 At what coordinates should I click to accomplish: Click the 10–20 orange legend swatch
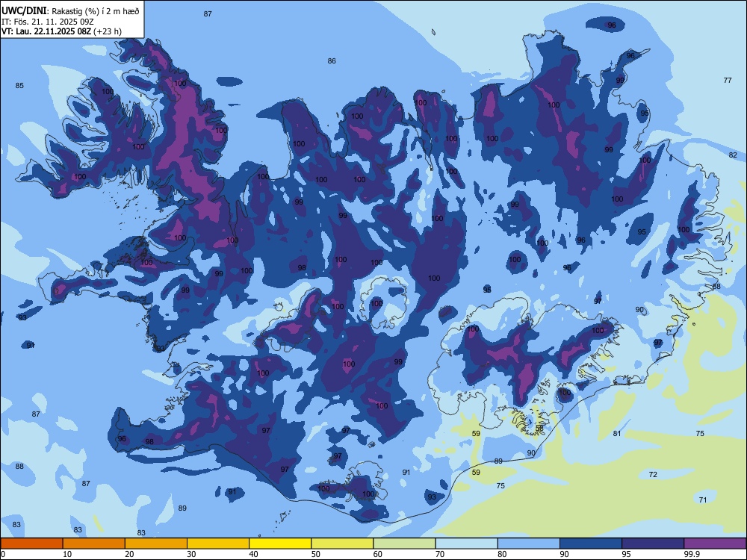pos(94,544)
